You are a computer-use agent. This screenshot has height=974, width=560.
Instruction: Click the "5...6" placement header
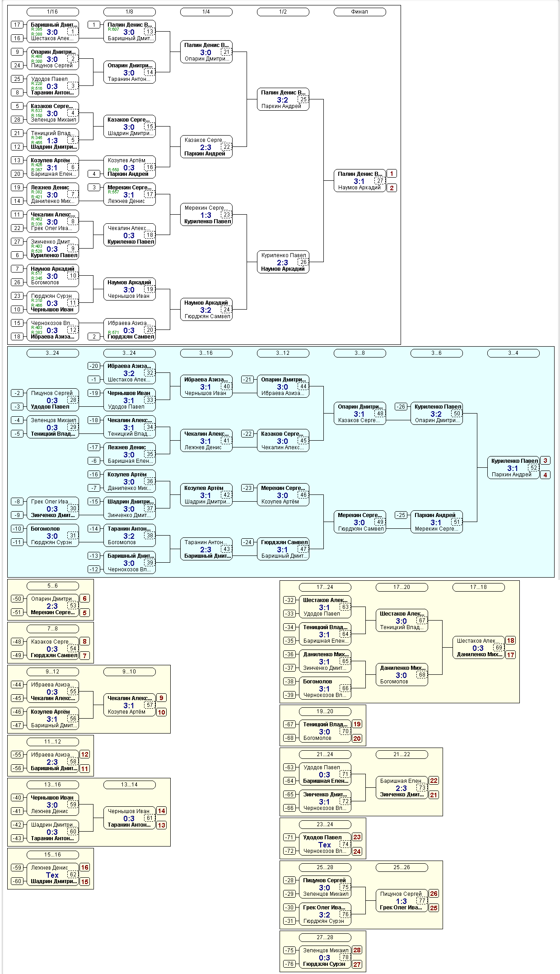coord(52,586)
